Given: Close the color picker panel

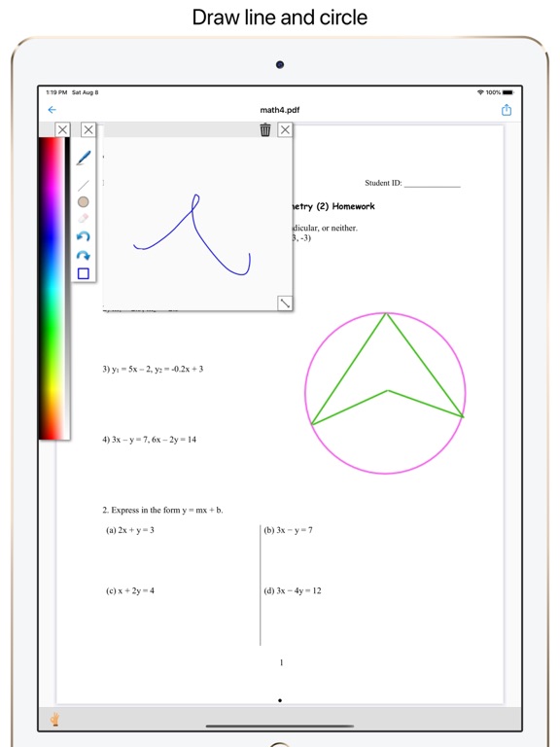Looking at the screenshot, I should 62,129.
